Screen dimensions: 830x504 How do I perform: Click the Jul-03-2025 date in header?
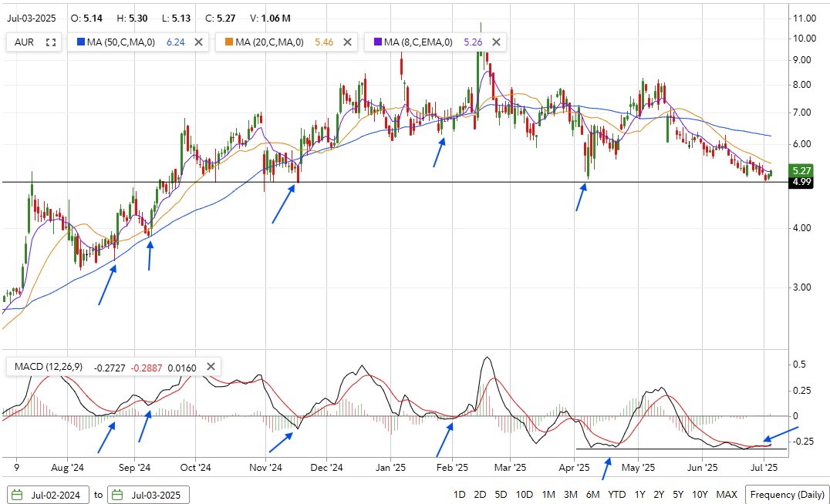31,18
